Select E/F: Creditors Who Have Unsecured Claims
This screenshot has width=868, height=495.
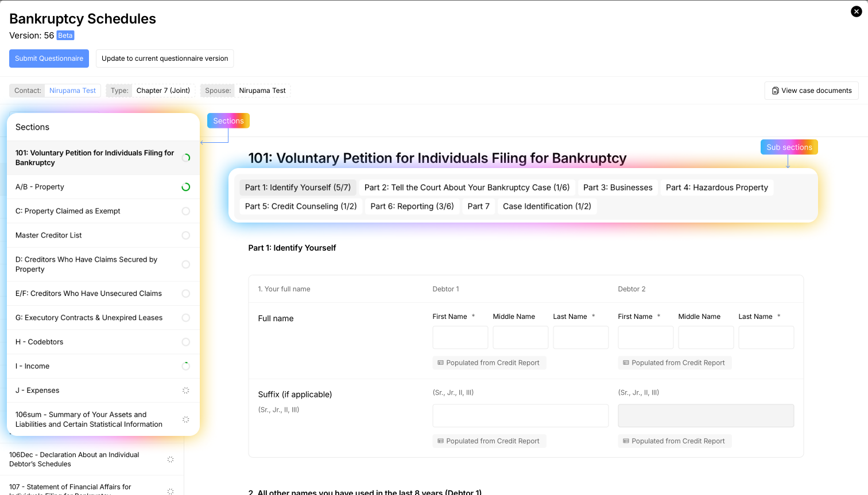point(88,294)
